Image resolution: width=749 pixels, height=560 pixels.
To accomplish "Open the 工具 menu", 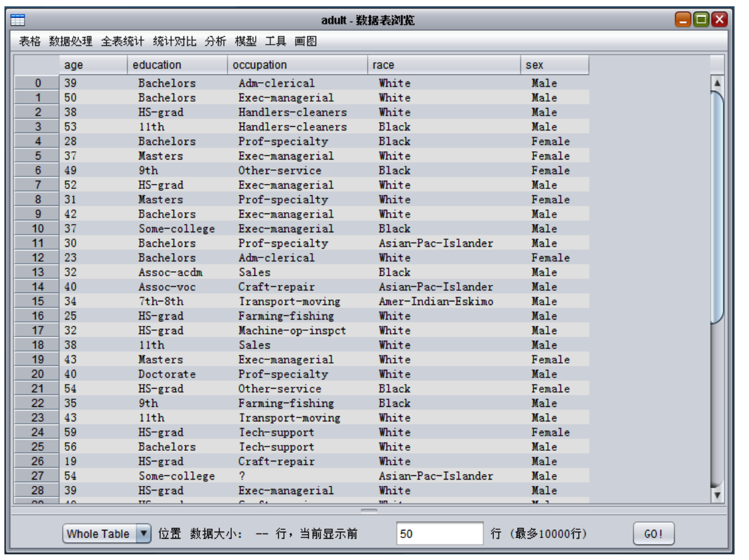I will pyautogui.click(x=276, y=41).
